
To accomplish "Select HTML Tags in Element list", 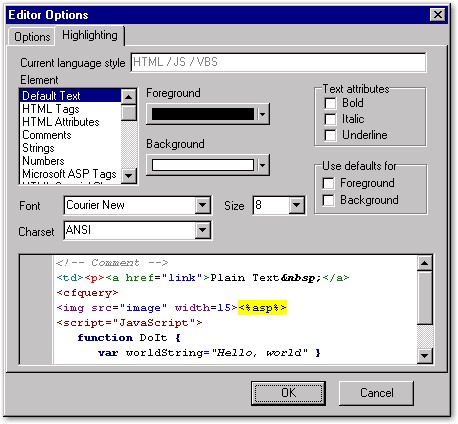I will 70,109.
